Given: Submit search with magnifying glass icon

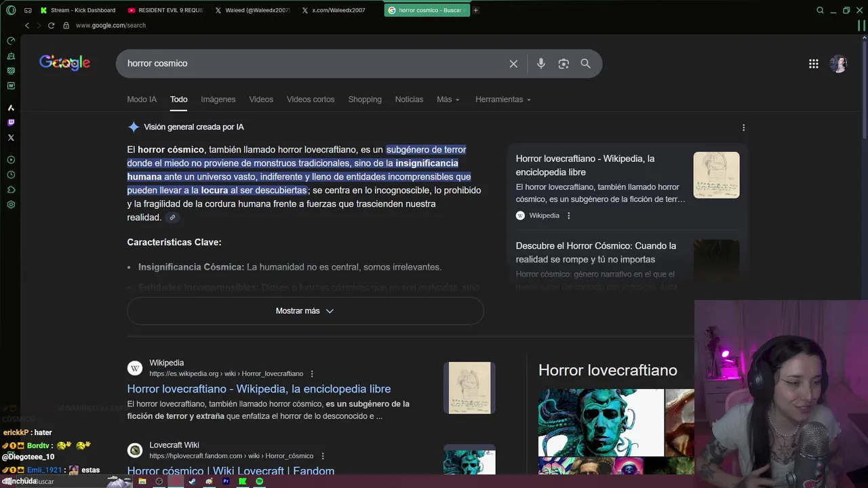Looking at the screenshot, I should (x=586, y=64).
